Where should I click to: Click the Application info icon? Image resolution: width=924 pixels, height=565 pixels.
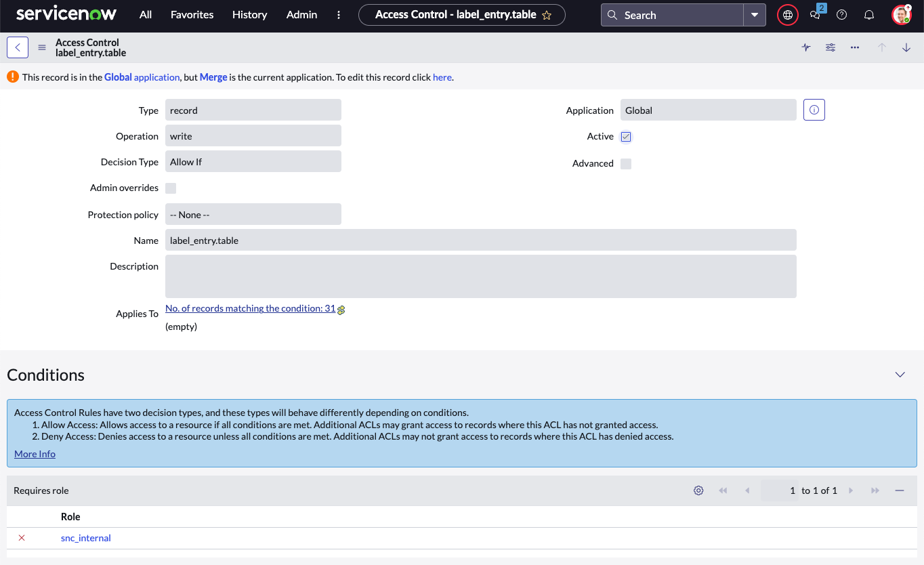pyautogui.click(x=814, y=110)
